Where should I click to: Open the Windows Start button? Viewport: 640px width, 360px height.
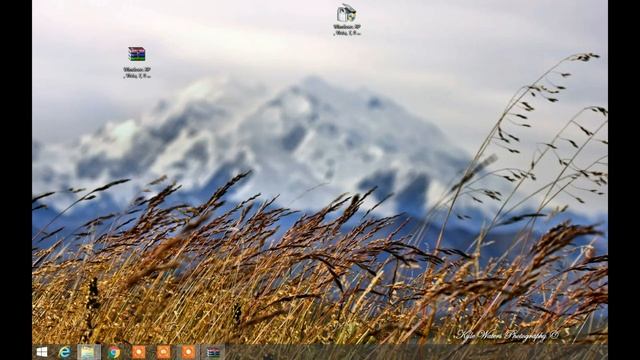tap(42, 352)
